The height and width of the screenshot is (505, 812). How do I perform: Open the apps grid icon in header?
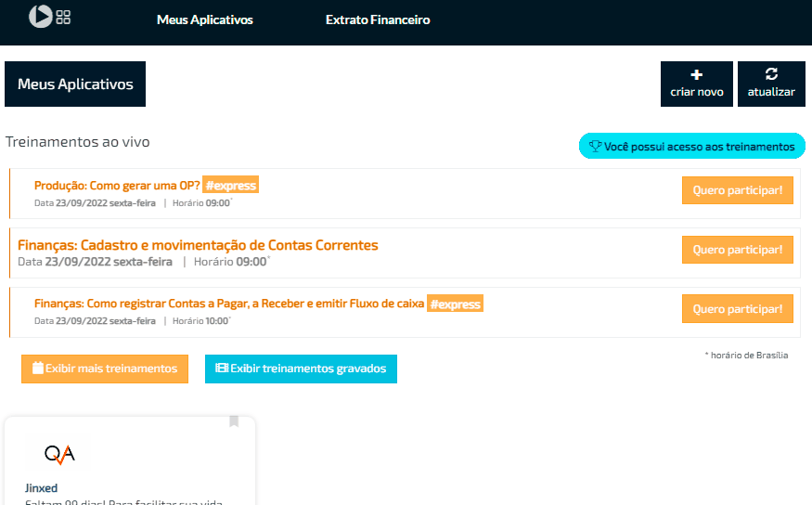pyautogui.click(x=63, y=17)
